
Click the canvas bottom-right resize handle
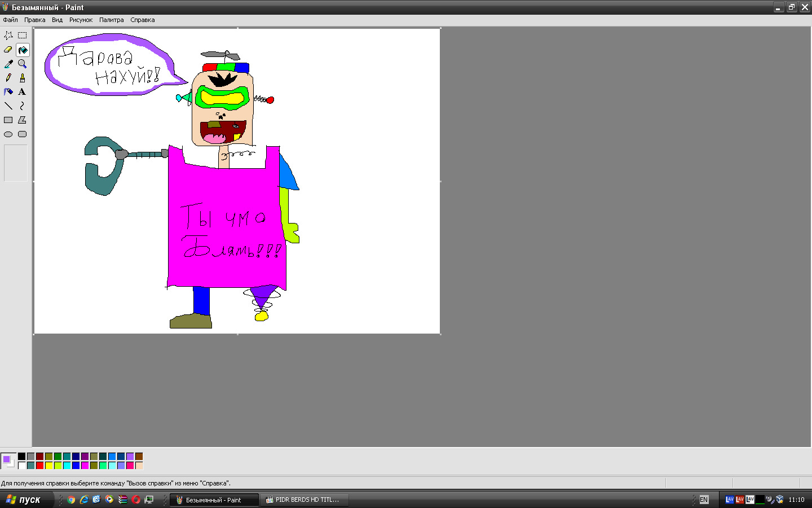[440, 334]
